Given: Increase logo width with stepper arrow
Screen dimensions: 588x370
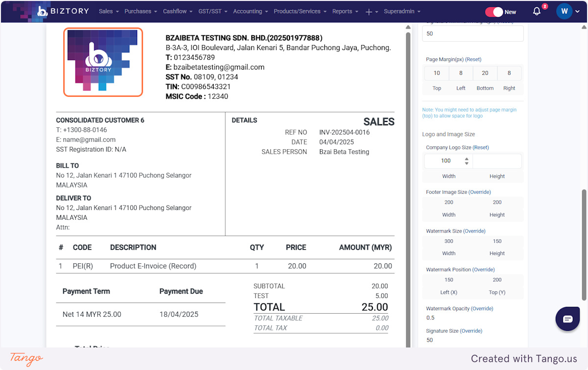Looking at the screenshot, I should 466,159.
